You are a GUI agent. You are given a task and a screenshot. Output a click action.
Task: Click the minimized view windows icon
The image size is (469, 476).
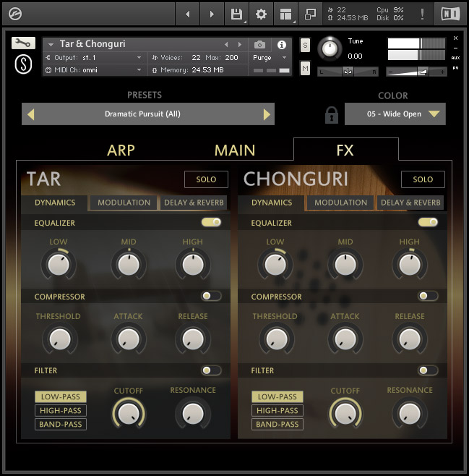click(310, 14)
